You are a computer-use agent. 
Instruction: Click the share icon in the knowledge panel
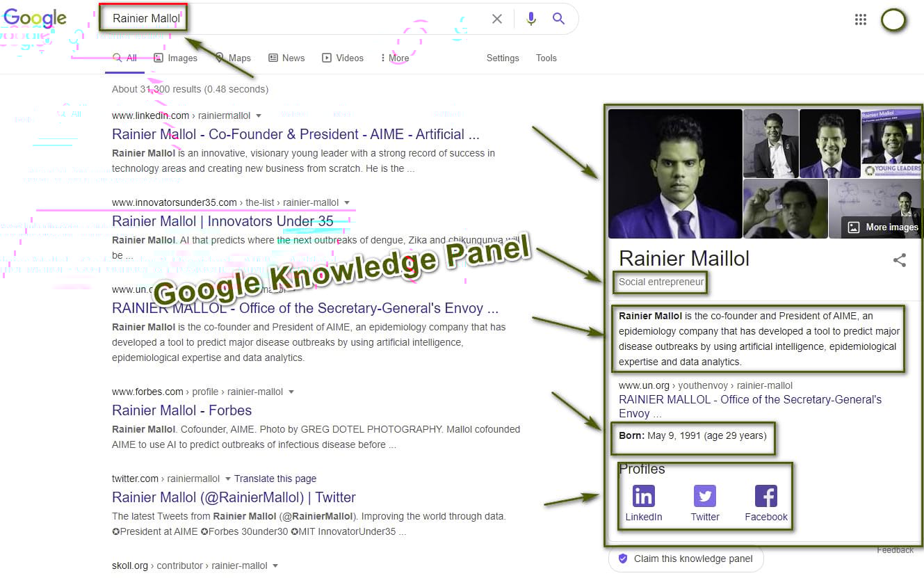900,259
